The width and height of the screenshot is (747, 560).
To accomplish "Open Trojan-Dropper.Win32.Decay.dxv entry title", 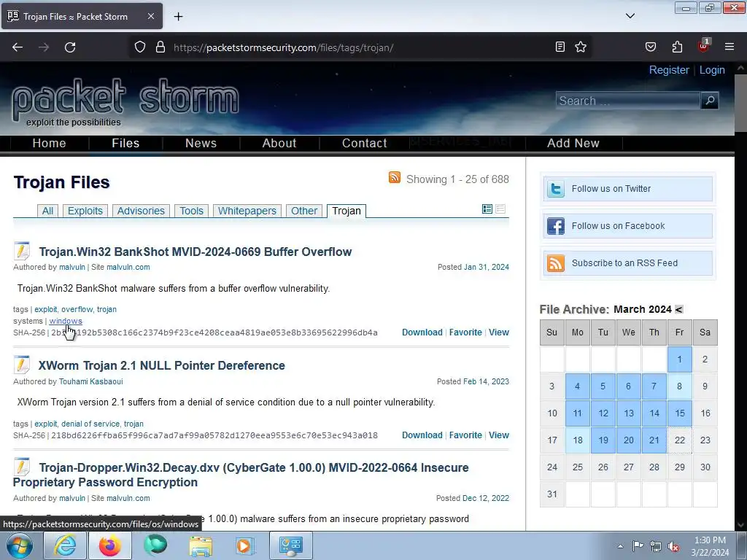I will (x=241, y=475).
